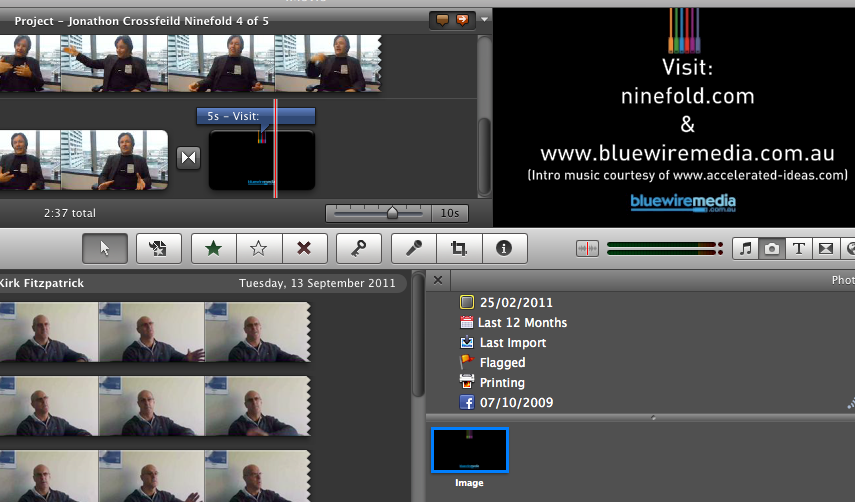The width and height of the screenshot is (855, 502).
Task: Click the photo browser divider resize handle
Action: pyautogui.click(x=653, y=418)
